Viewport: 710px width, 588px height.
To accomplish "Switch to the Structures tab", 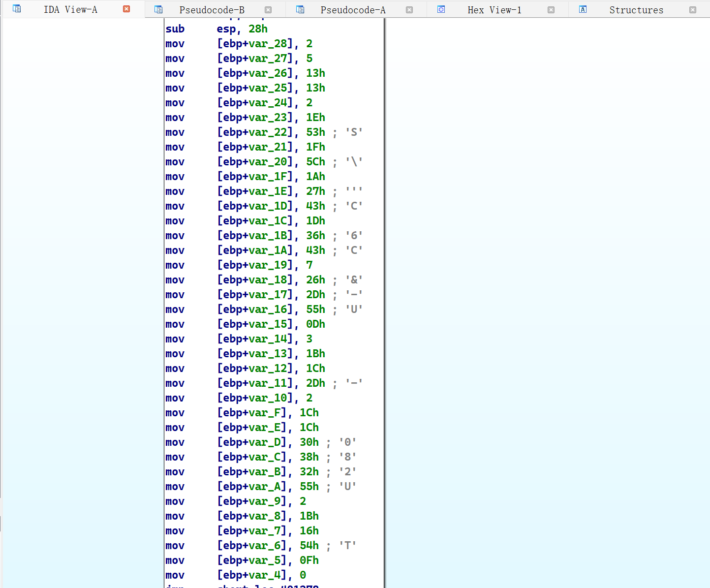I will point(636,9).
